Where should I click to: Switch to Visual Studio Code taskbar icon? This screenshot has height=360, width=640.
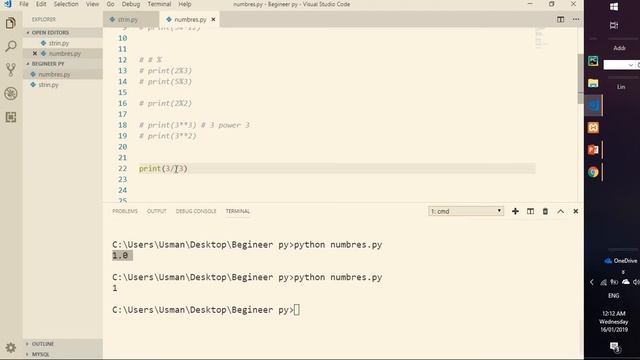[593, 105]
